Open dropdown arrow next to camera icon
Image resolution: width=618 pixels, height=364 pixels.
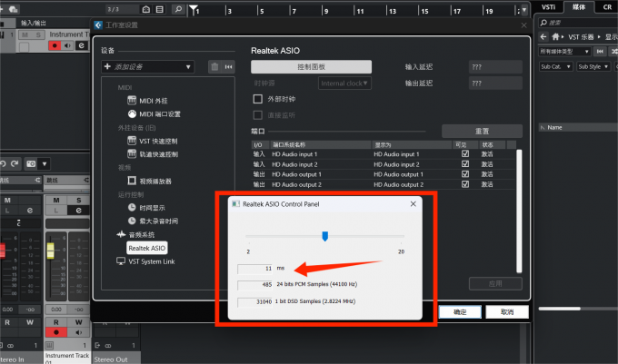pyautogui.click(x=45, y=163)
